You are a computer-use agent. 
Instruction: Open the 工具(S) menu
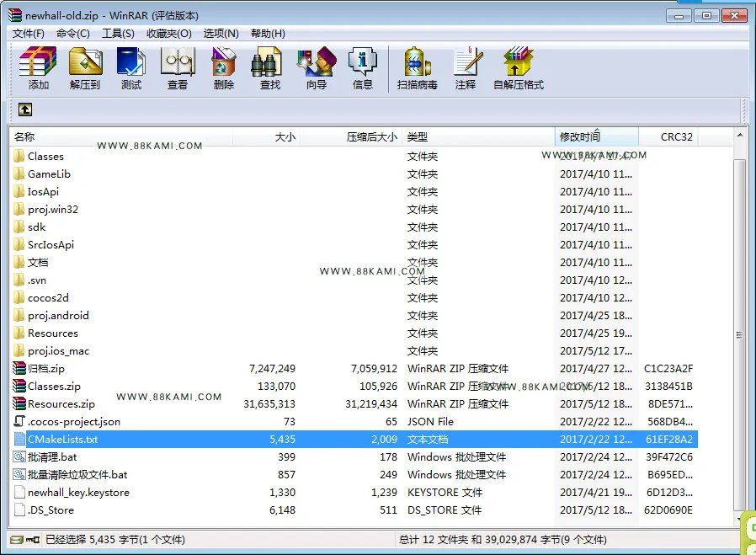click(x=118, y=34)
